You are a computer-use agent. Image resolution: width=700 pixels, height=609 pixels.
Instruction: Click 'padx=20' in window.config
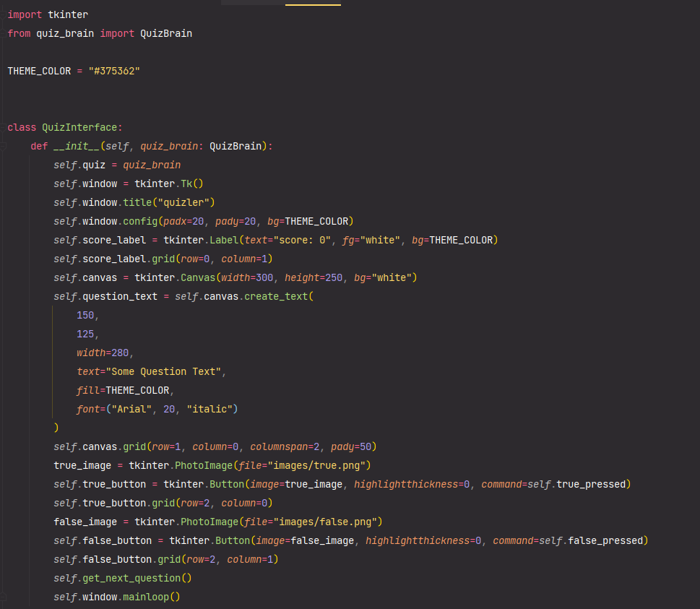pyautogui.click(x=183, y=222)
